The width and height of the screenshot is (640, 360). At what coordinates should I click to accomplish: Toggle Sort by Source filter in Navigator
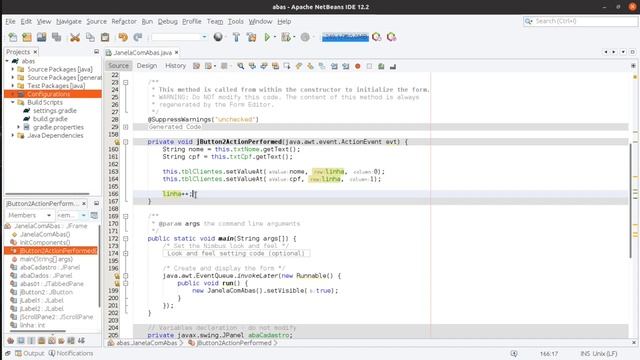coord(81,340)
